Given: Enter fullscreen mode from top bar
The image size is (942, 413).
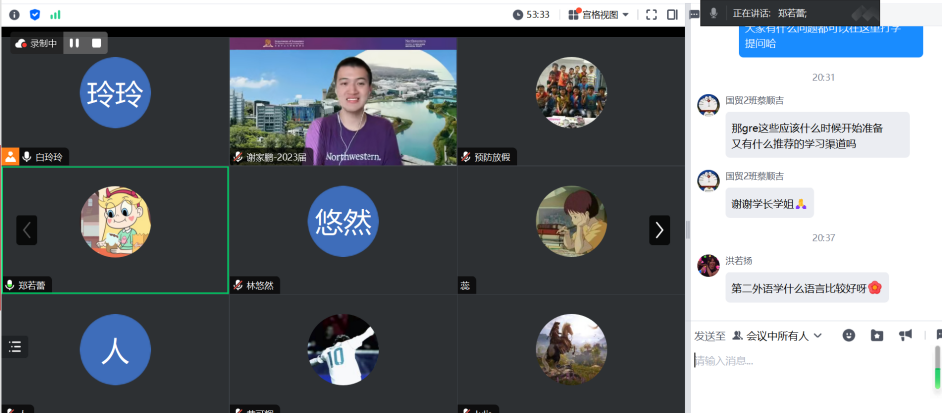Looking at the screenshot, I should (651, 14).
